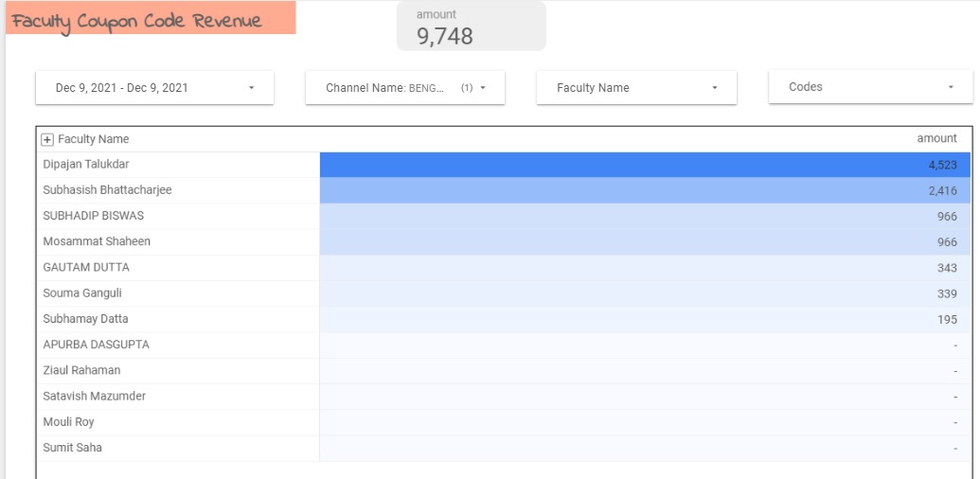Expand rows with plus icon beside Faculty Name
Viewport: 980px width, 479px height.
[x=47, y=139]
